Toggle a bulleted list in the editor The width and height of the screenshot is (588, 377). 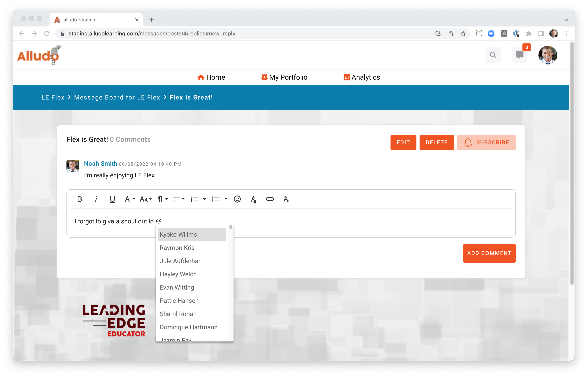click(x=216, y=199)
